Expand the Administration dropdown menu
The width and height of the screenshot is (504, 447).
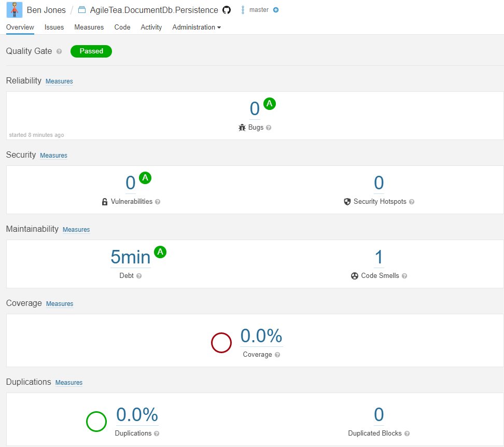pyautogui.click(x=197, y=27)
